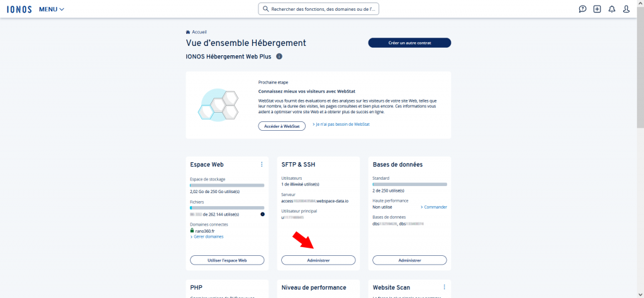The width and height of the screenshot is (644, 298).
Task: Open the help chat icon
Action: [582, 9]
